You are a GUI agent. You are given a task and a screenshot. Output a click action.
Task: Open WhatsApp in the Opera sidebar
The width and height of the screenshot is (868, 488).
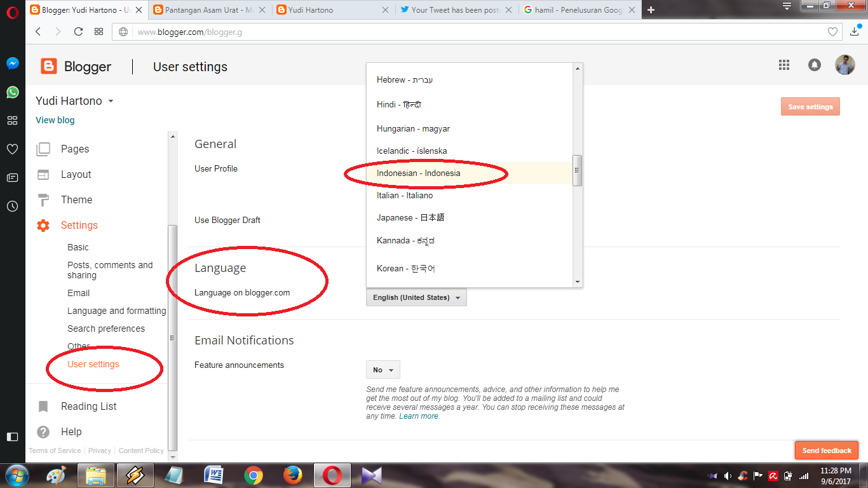coord(12,92)
